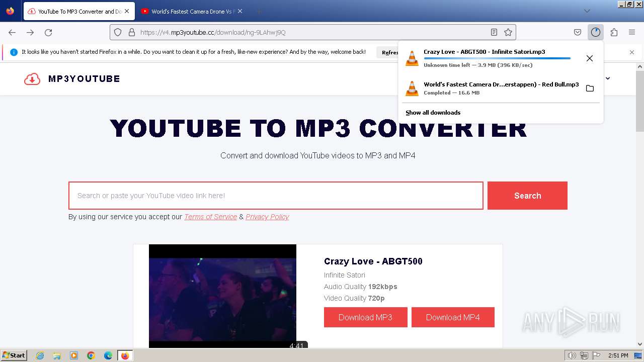Viewport: 644px width, 362px height.
Task: Click the site padlock icon
Action: click(x=132, y=32)
